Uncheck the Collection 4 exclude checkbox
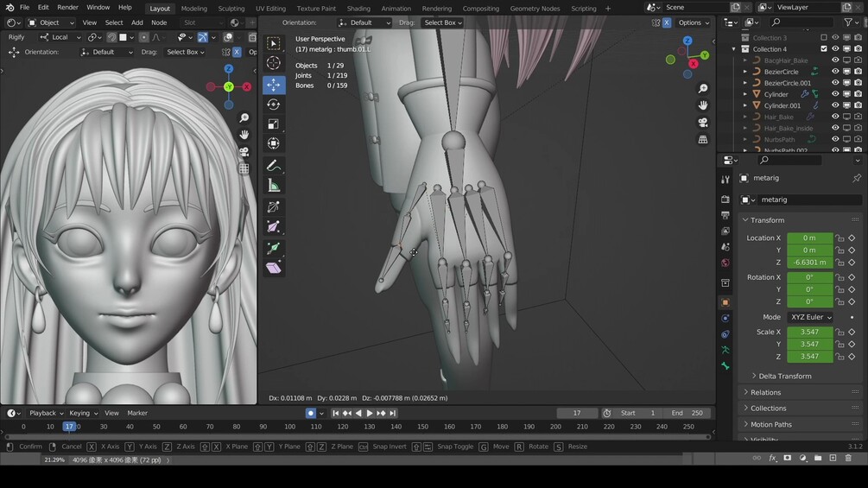The width and height of the screenshot is (868, 488). click(x=824, y=49)
